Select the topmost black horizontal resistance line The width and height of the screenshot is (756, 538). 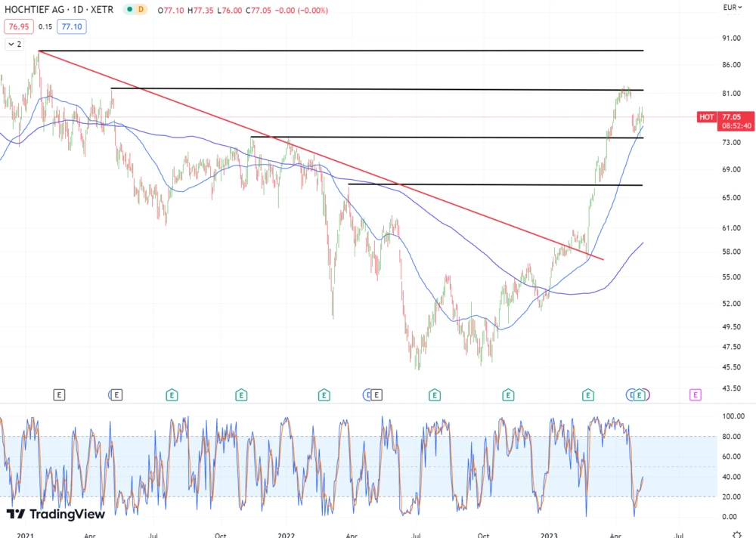point(340,50)
